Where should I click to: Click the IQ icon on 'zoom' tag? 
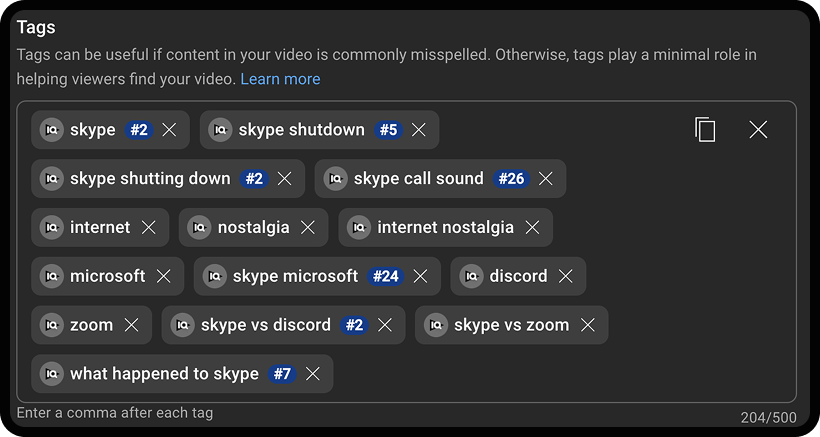(x=51, y=325)
